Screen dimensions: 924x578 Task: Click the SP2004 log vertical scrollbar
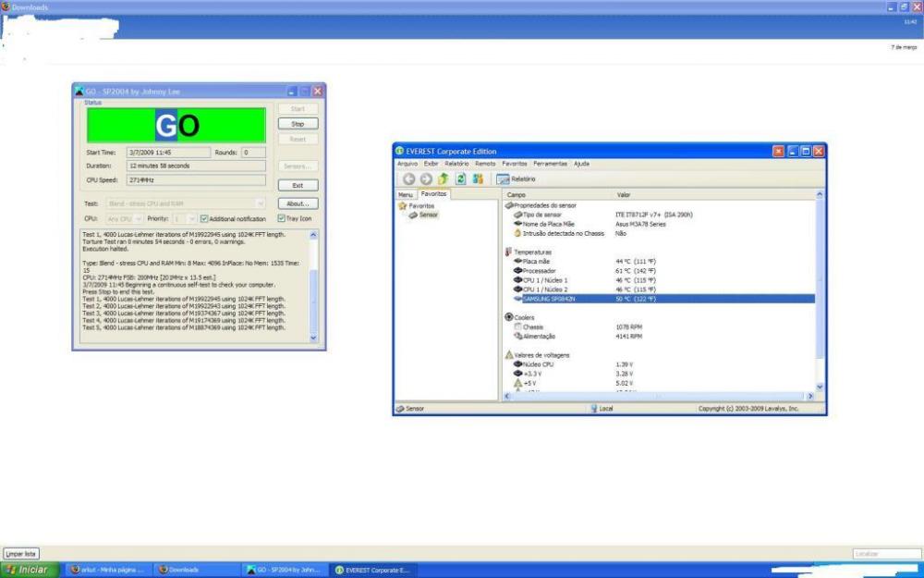pos(312,287)
